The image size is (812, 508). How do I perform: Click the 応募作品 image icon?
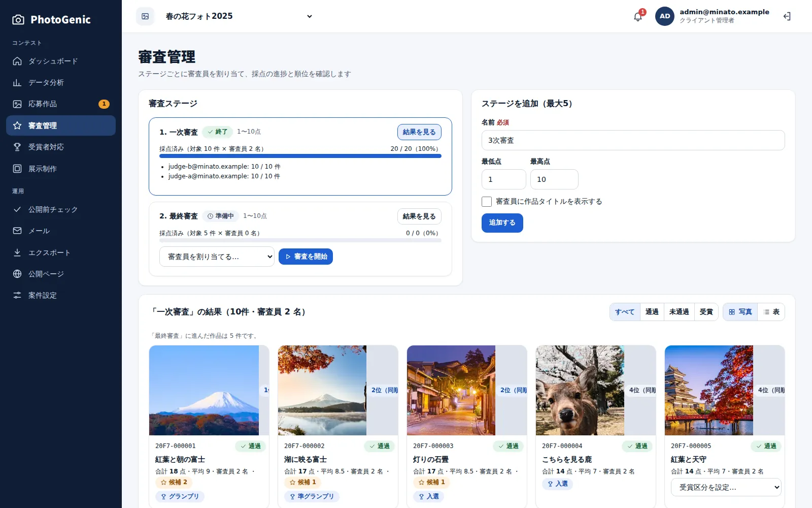pyautogui.click(x=17, y=104)
